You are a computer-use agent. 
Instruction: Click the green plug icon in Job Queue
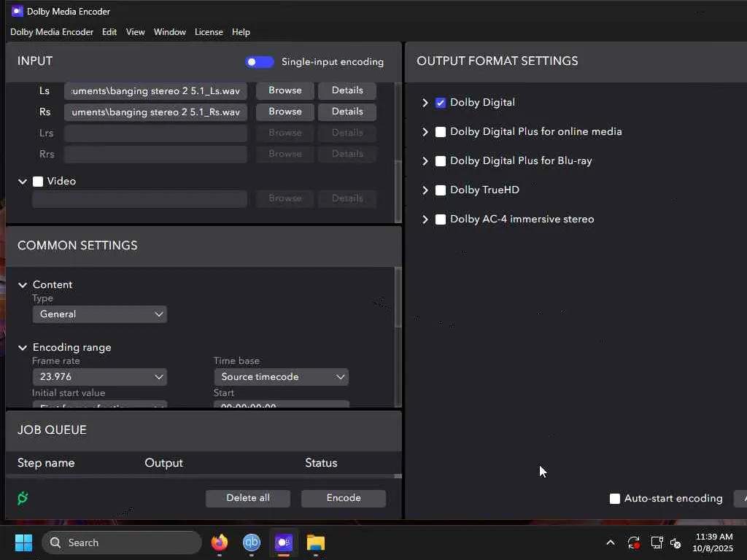pyautogui.click(x=23, y=498)
